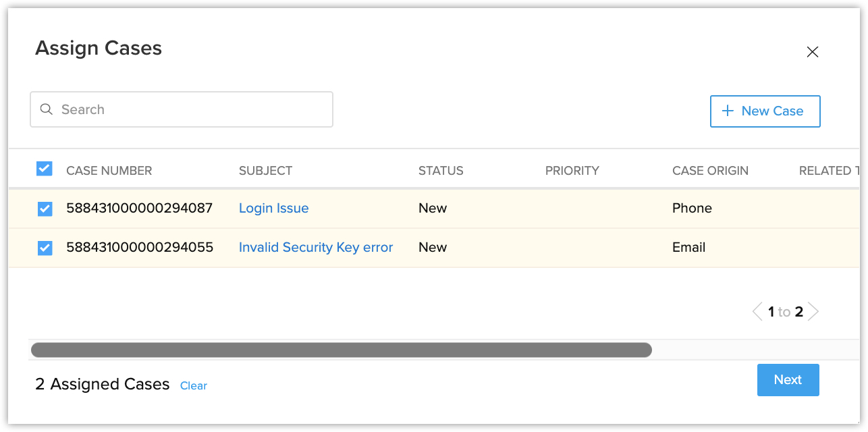
Task: Close the Assign Cases dialog
Action: click(812, 52)
